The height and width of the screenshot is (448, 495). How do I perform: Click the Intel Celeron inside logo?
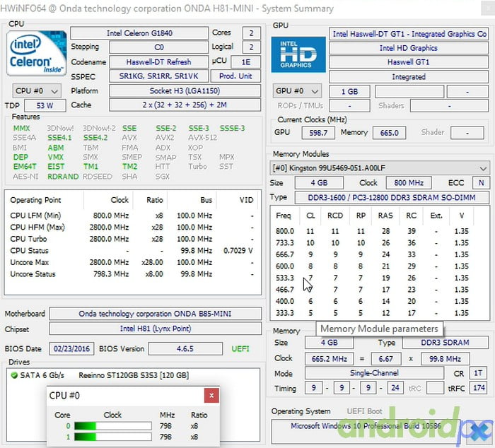coord(37,53)
